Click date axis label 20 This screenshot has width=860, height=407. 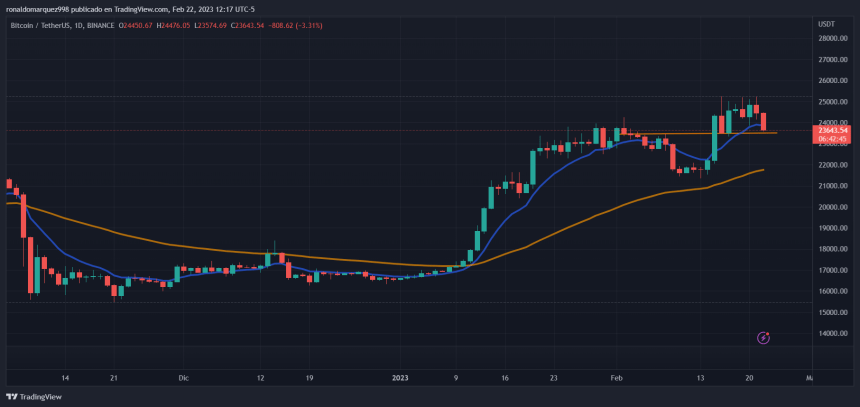tap(750, 378)
